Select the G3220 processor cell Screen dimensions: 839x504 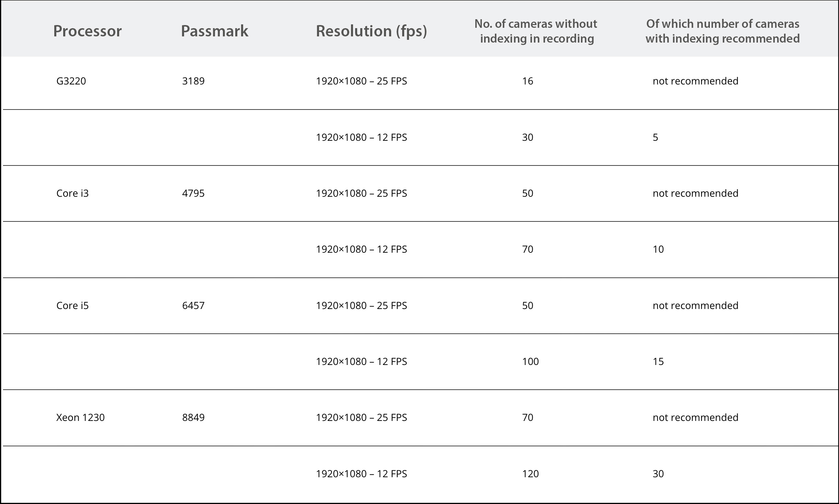tap(71, 81)
